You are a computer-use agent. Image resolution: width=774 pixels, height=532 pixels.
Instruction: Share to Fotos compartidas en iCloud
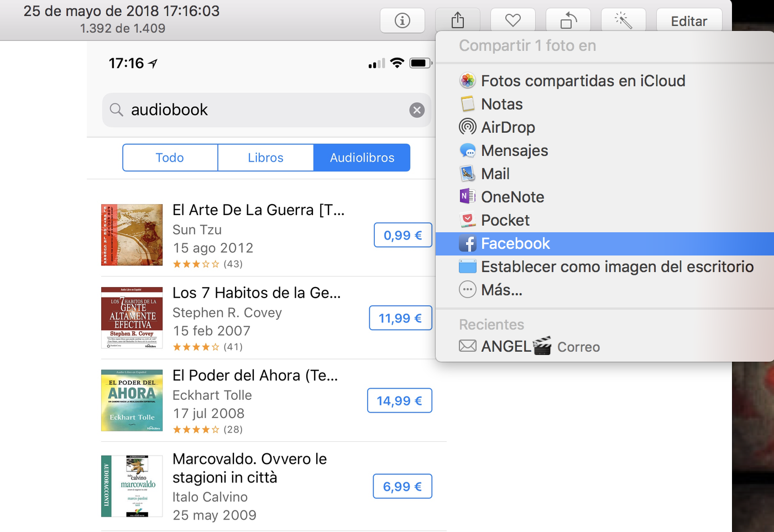(605, 81)
